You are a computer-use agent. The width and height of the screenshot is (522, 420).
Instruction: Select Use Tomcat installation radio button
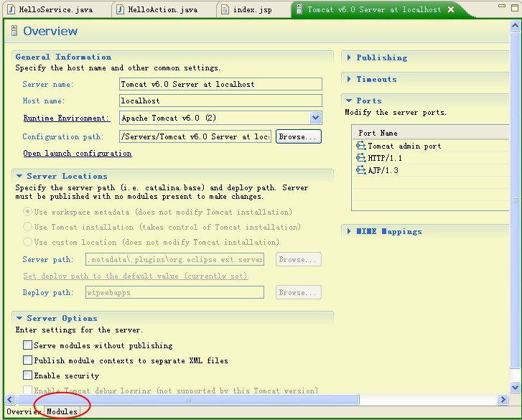pos(27,227)
